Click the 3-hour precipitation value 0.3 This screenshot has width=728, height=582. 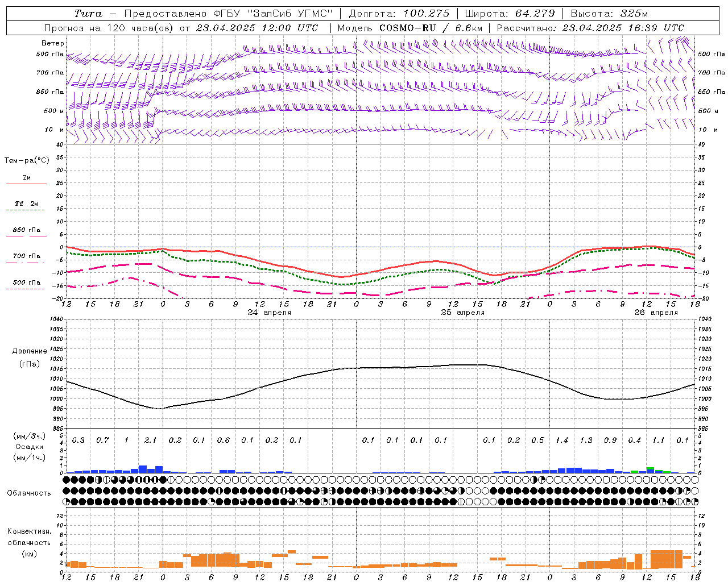point(78,440)
